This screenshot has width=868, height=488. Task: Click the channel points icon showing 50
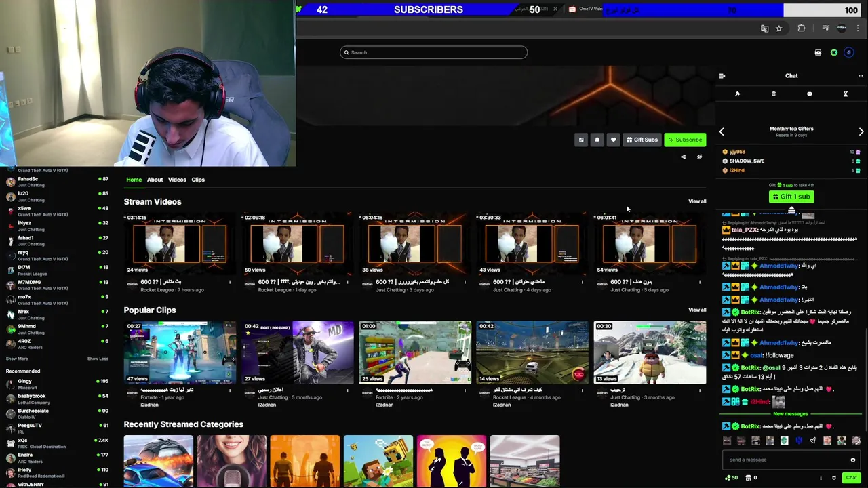tap(731, 478)
